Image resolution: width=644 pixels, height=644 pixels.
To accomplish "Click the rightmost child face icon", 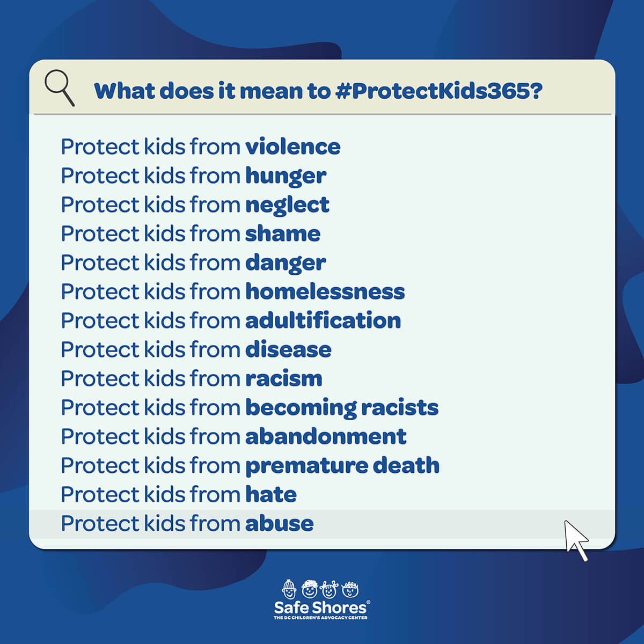I will pos(350,589).
